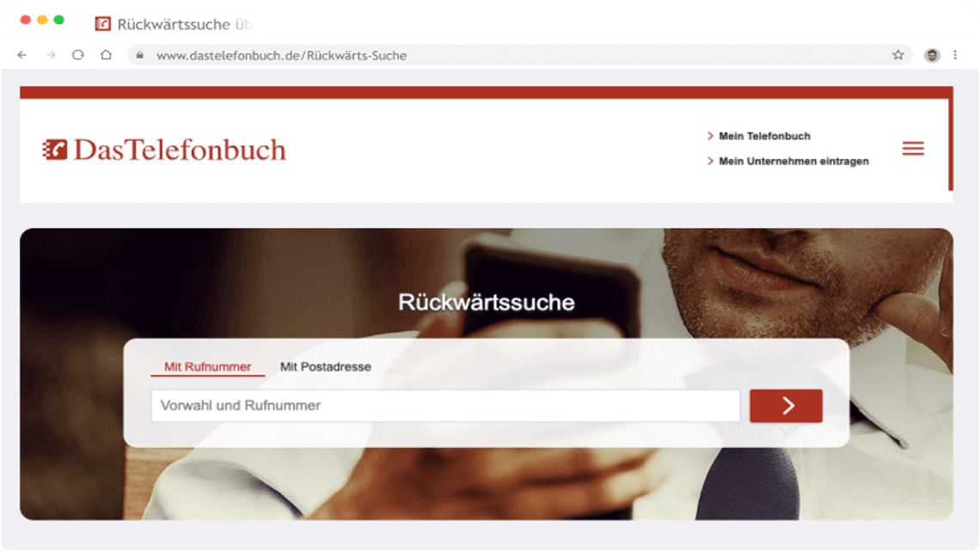
Task: Focus the Vorwahl und Rufnummer field
Action: coord(445,406)
